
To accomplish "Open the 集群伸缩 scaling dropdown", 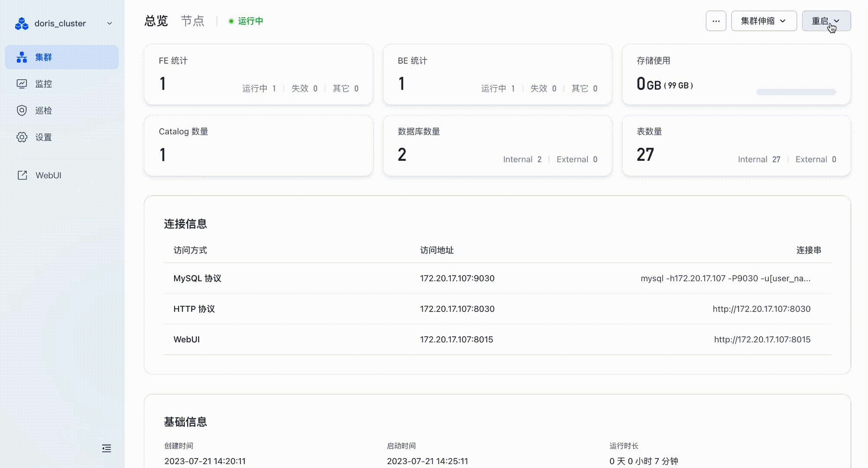I will click(x=764, y=20).
